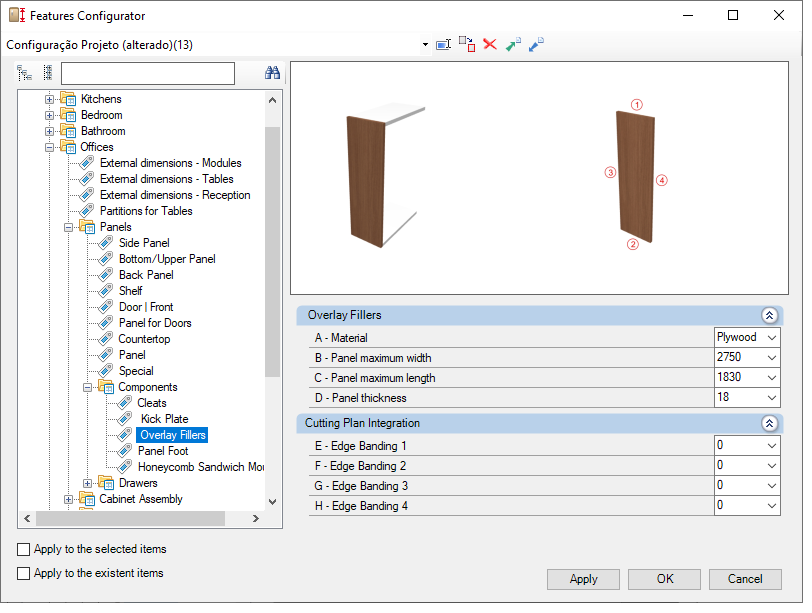This screenshot has width=812, height=613.
Task: Select Partitions for Tables item
Action: point(146,211)
